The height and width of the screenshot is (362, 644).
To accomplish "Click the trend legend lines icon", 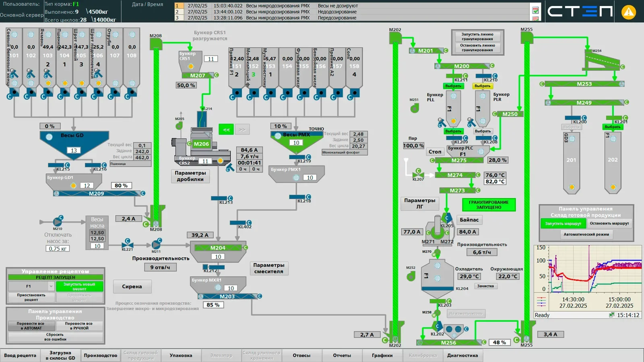I will coord(541,302).
